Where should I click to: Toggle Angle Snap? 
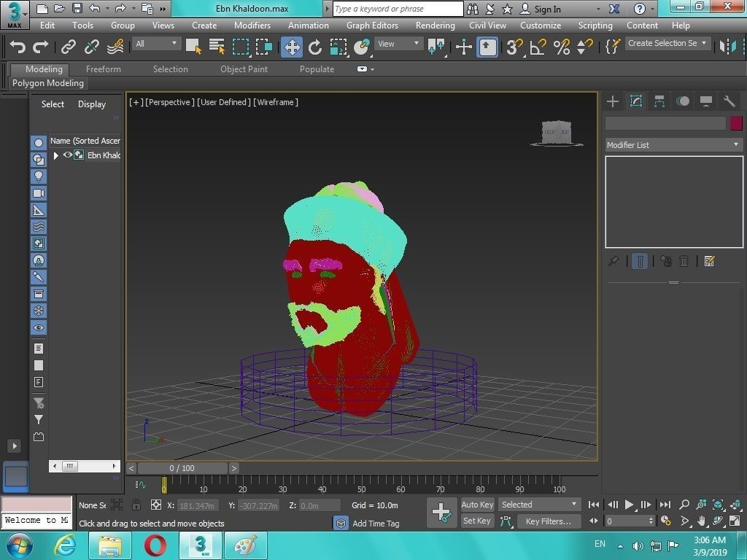coord(538,47)
